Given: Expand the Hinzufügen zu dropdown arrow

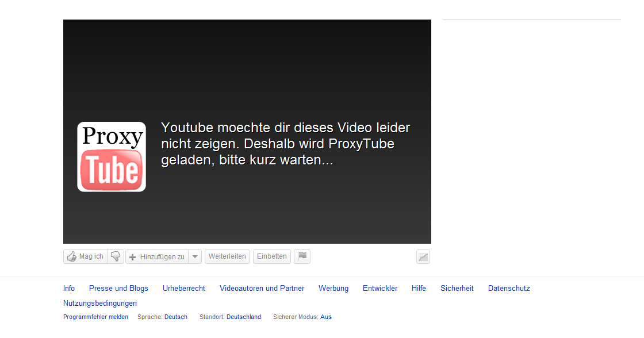Looking at the screenshot, I should [195, 257].
